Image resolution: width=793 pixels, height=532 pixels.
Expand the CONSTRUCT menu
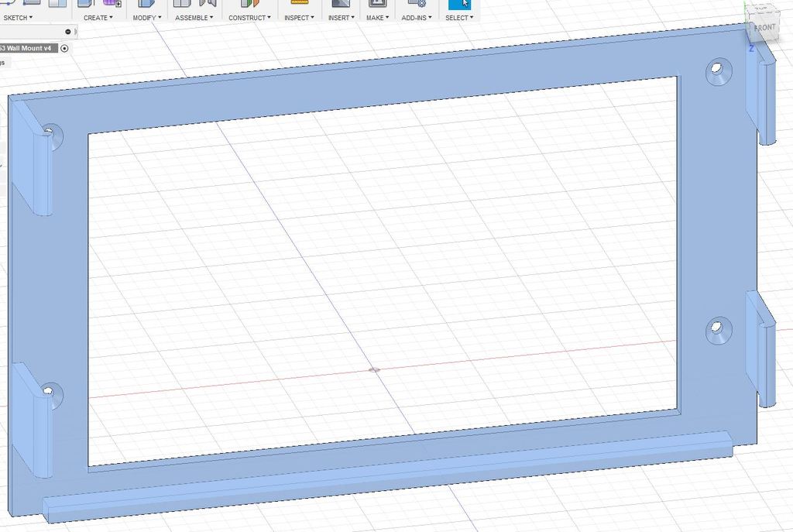[249, 18]
